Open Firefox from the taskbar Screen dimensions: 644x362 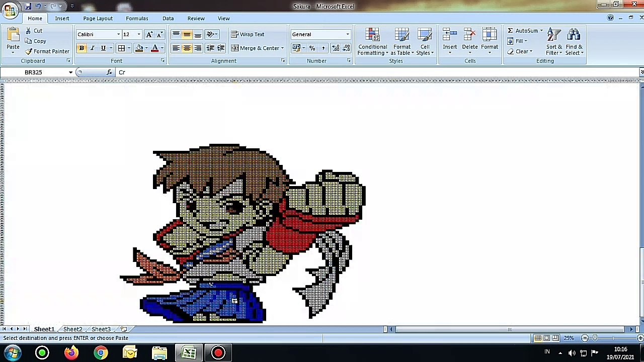pyautogui.click(x=71, y=353)
